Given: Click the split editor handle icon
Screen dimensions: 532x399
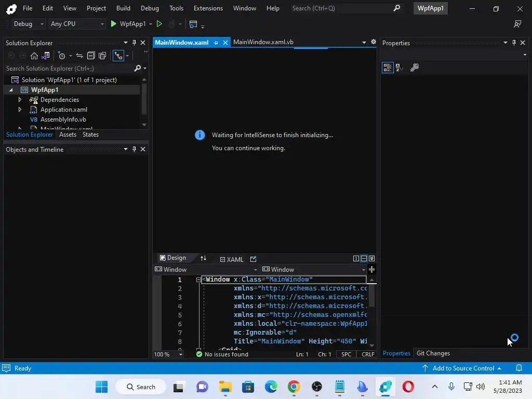Looking at the screenshot, I should coord(371,270).
